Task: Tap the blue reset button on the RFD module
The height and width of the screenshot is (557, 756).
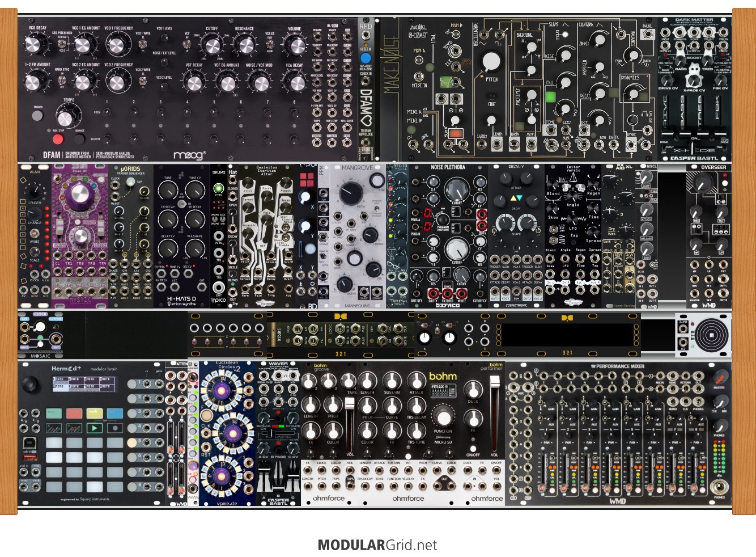Action: coord(366,58)
